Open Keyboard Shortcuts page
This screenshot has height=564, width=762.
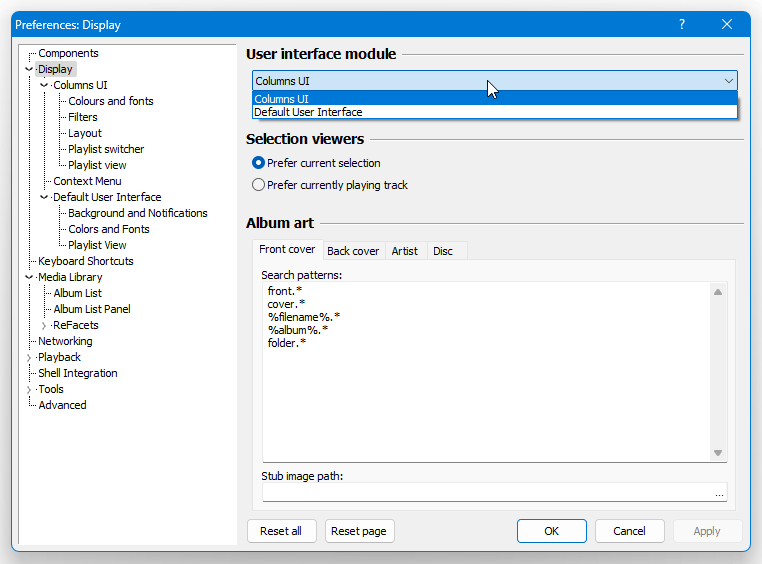(86, 261)
